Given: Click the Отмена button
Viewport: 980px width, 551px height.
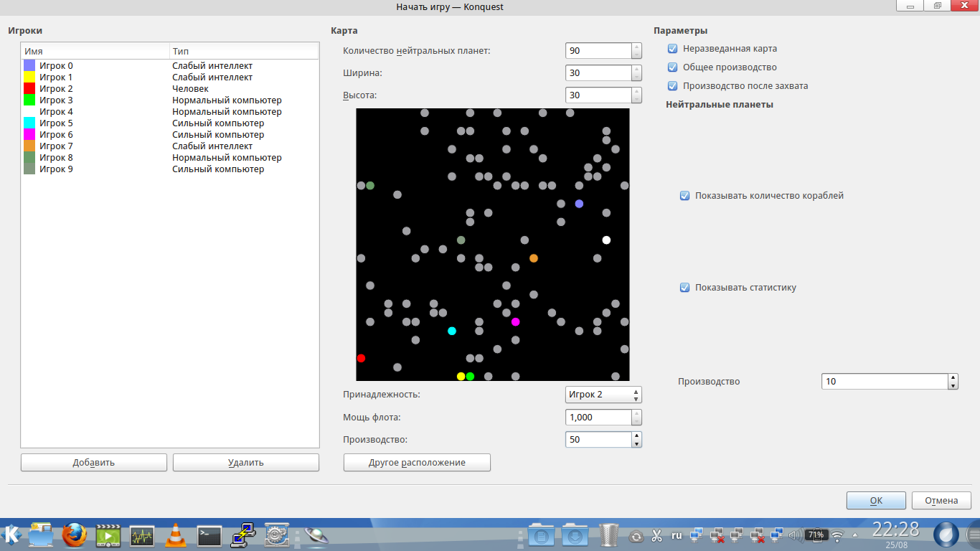Looking at the screenshot, I should tap(941, 500).
